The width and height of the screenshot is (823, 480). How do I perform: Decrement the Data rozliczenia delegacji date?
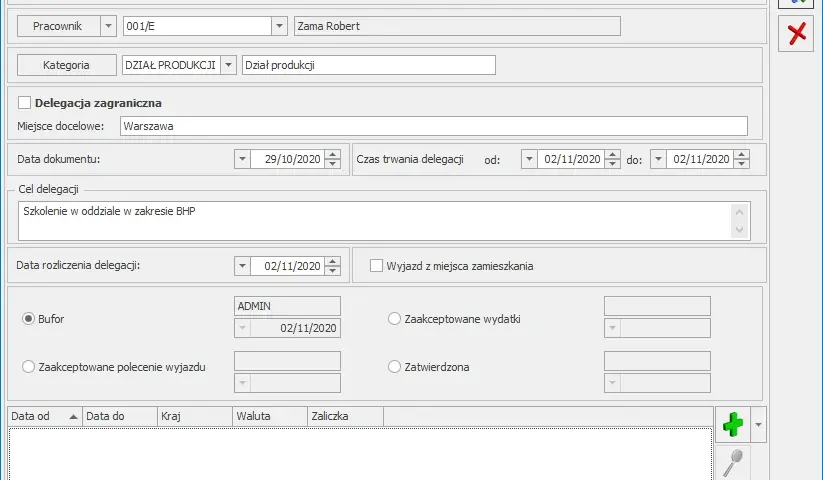pos(332,271)
